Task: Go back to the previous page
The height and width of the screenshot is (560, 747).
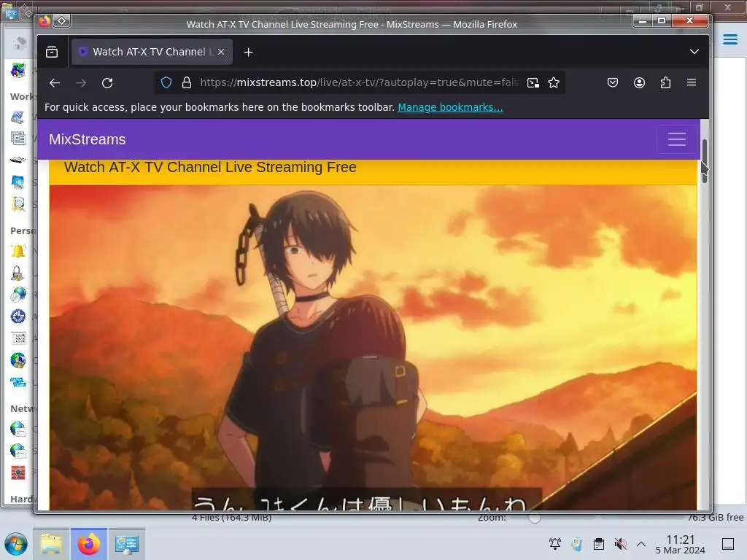Action: pos(54,83)
